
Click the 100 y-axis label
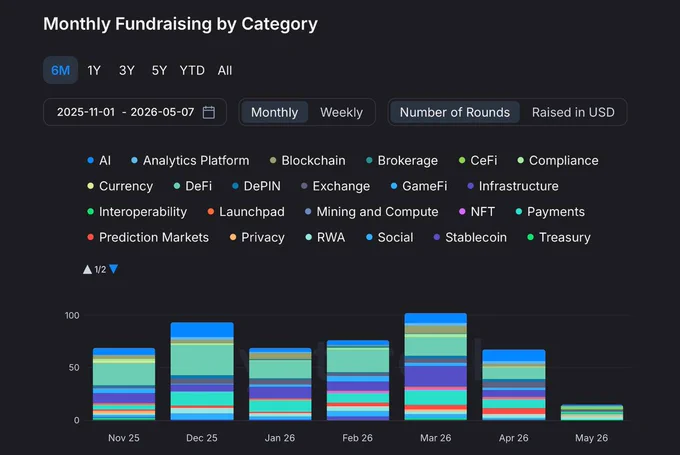click(72, 315)
